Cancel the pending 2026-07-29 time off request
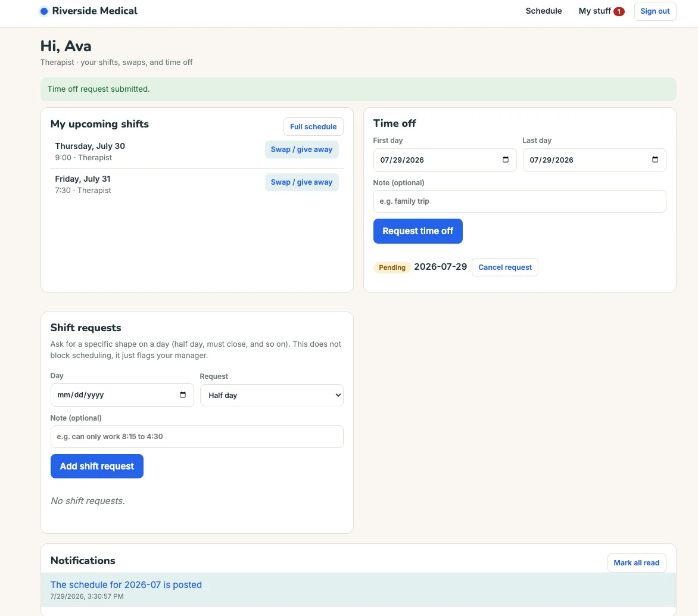The image size is (698, 616). click(x=505, y=267)
